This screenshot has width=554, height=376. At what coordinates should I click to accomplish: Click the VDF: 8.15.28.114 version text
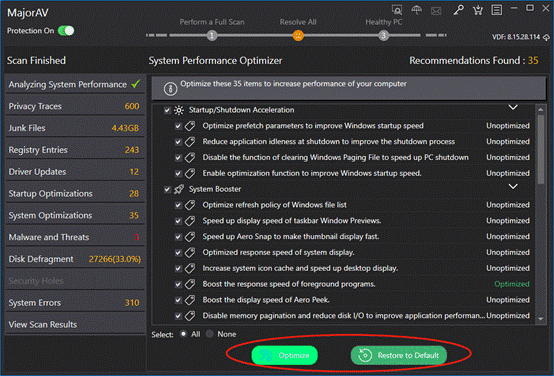coord(516,37)
